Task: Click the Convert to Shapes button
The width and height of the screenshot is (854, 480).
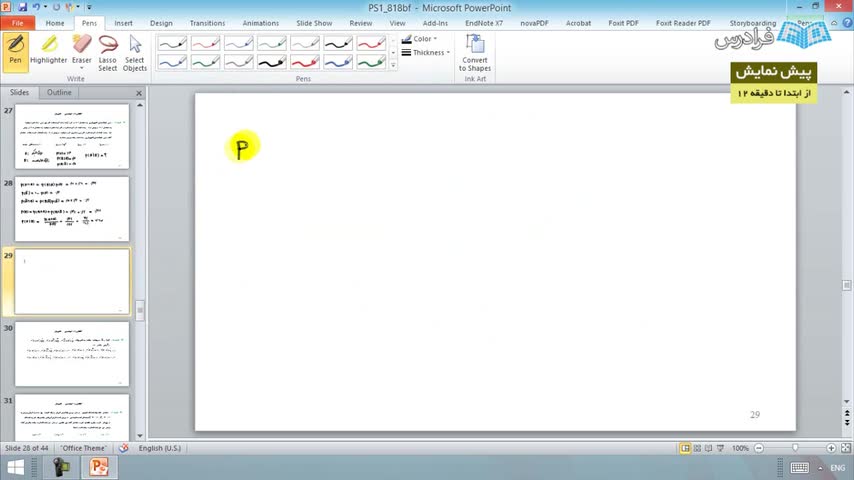Action: pos(474,52)
